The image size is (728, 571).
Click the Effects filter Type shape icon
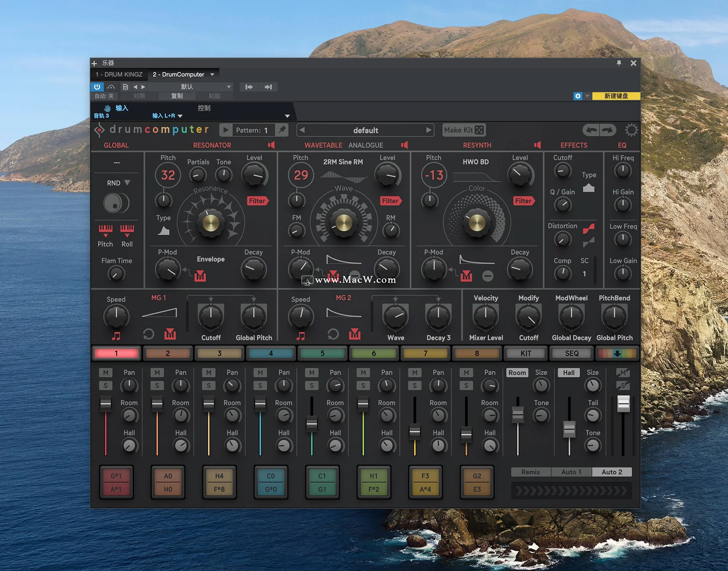tap(589, 188)
